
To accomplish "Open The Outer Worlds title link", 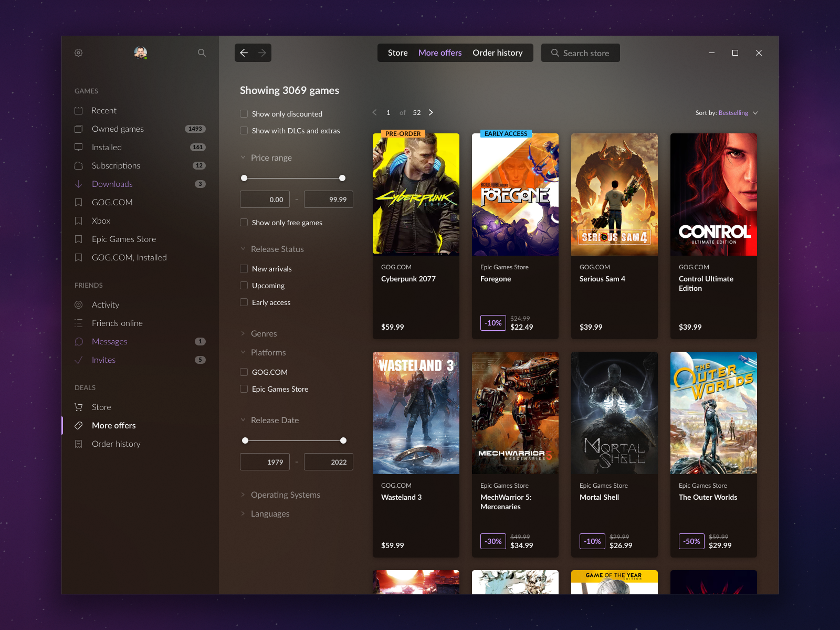I will [x=708, y=497].
